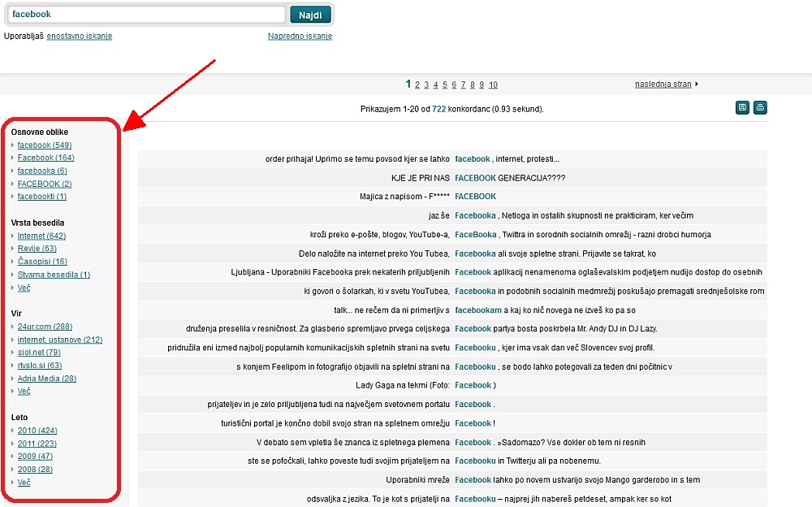Filter source 24ur.com (288)
The width and height of the screenshot is (812, 507).
point(45,327)
